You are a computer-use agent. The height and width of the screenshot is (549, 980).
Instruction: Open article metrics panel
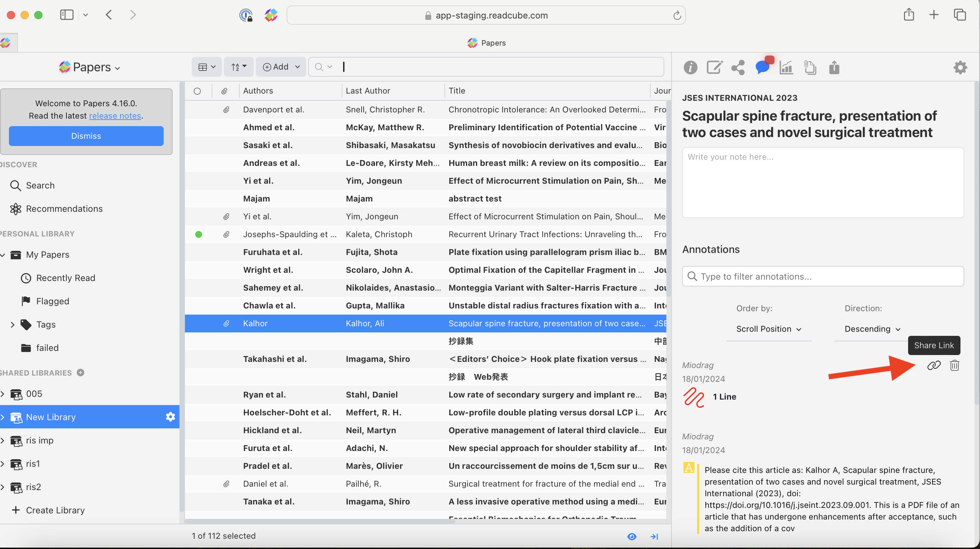(786, 68)
